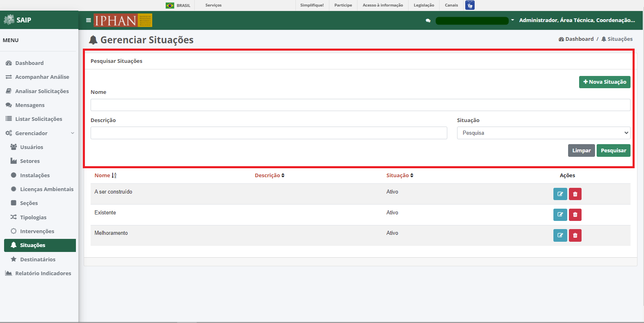Delete the 'A ser construído' row

click(x=575, y=194)
